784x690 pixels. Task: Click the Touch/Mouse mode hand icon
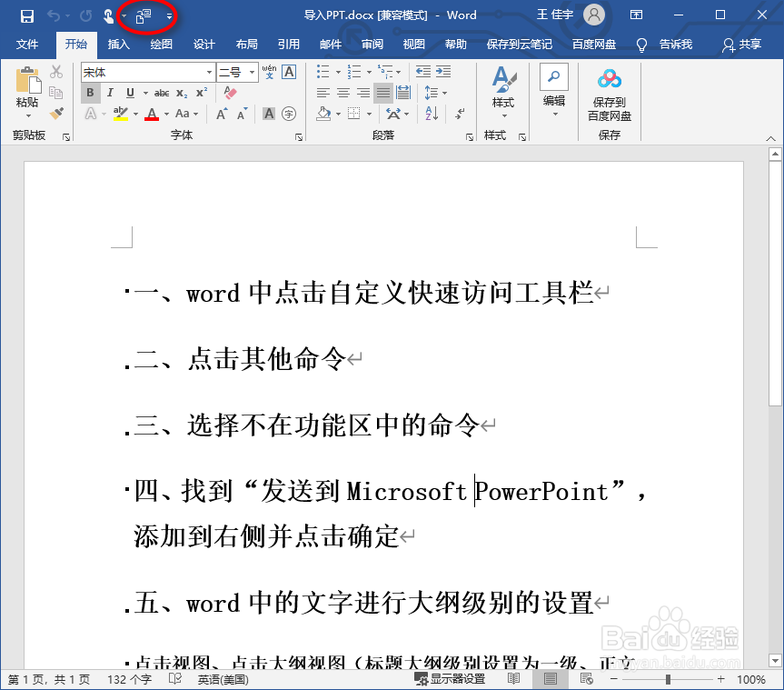coord(108,16)
